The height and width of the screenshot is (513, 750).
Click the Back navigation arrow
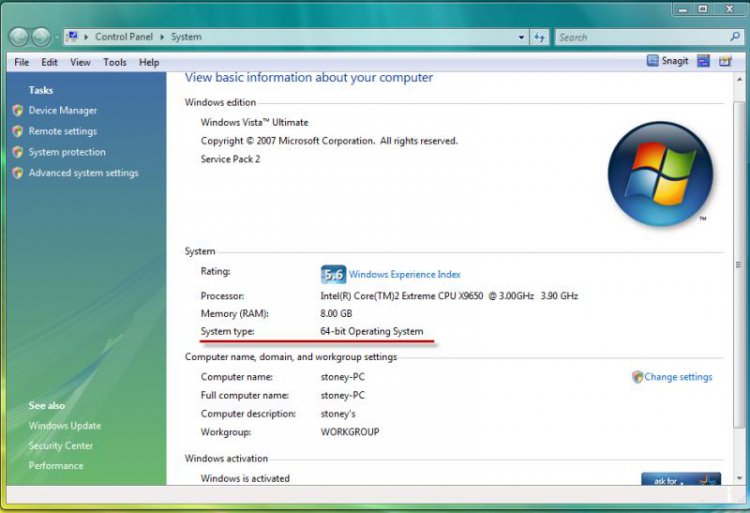[19, 37]
